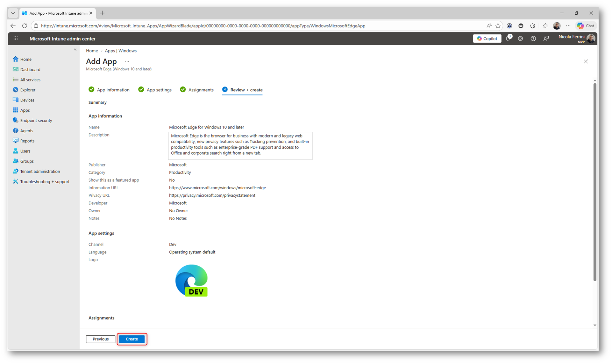Click the vertical scrollbar down arrow

pyautogui.click(x=594, y=325)
